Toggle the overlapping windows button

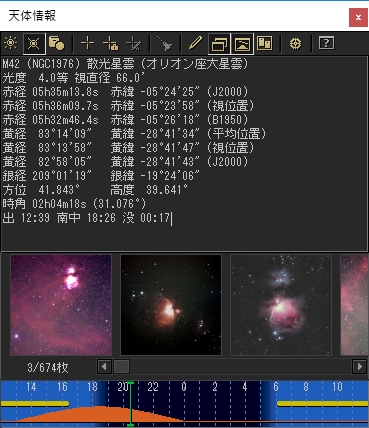(x=219, y=44)
